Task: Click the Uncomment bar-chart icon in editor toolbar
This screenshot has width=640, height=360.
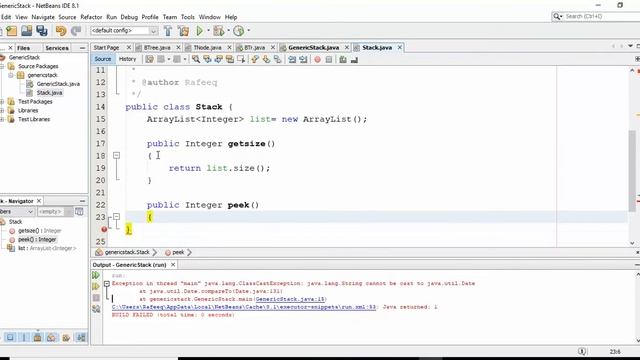Action: point(354,60)
